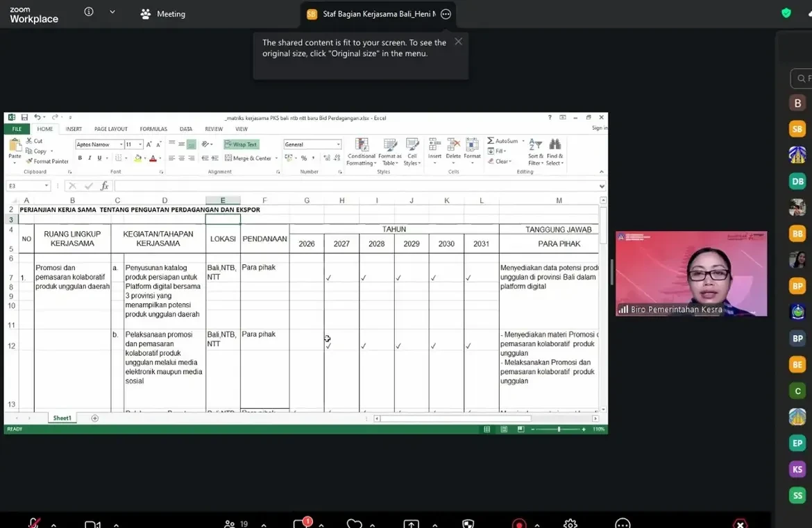812x528 pixels.
Task: Click the Zoom share screen icon
Action: [411, 524]
